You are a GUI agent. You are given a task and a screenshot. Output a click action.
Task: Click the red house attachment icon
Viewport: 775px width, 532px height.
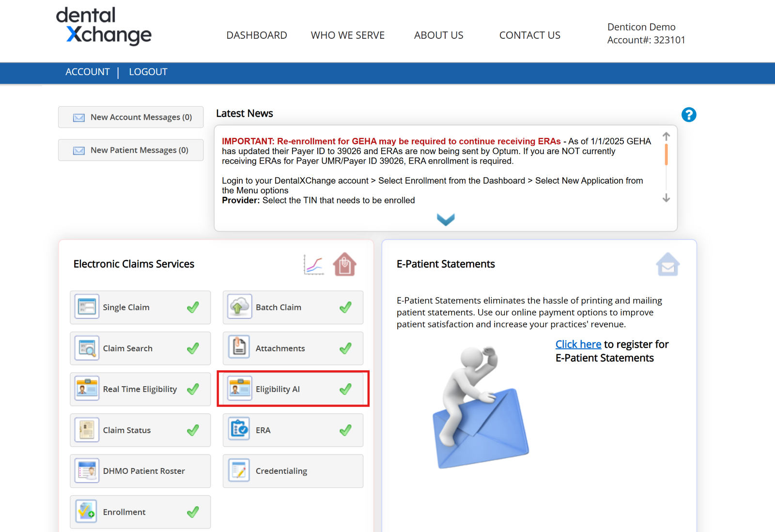344,264
